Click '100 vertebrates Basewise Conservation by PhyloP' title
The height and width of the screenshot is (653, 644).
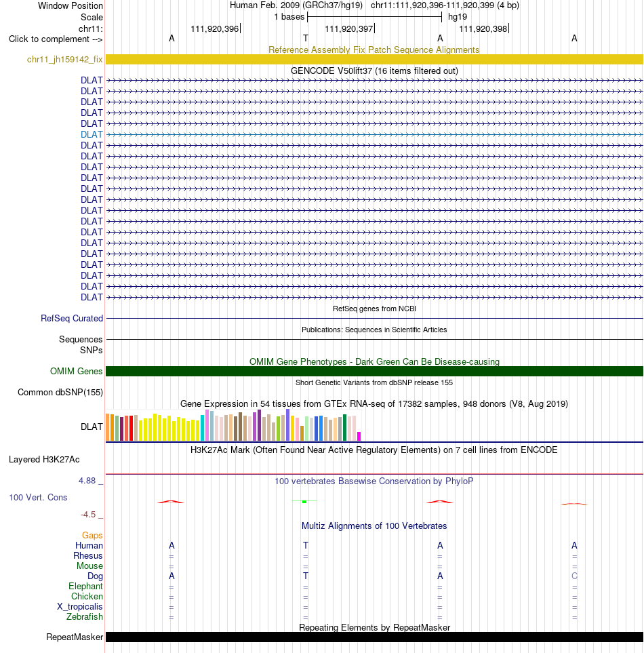[x=374, y=481]
